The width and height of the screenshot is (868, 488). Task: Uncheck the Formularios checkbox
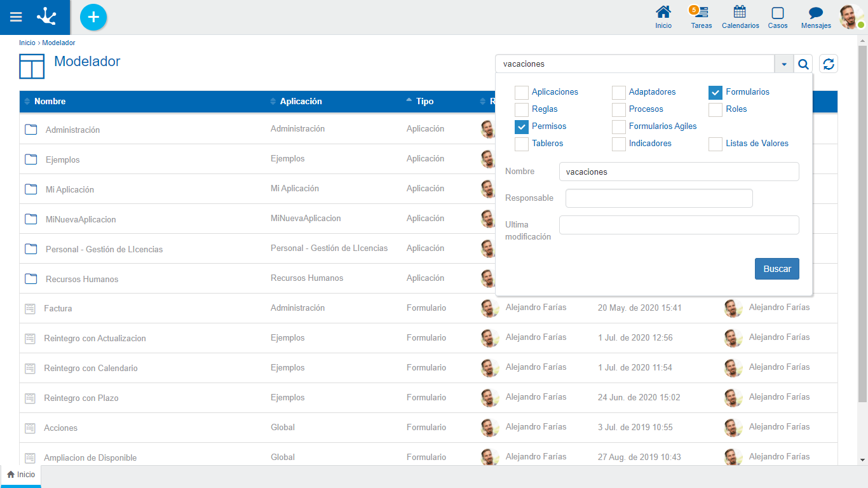point(715,92)
